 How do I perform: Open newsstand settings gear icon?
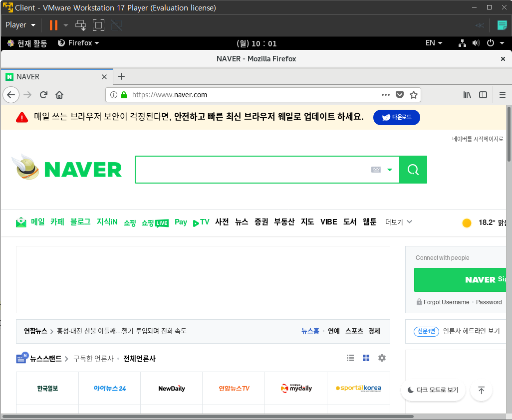point(382,358)
